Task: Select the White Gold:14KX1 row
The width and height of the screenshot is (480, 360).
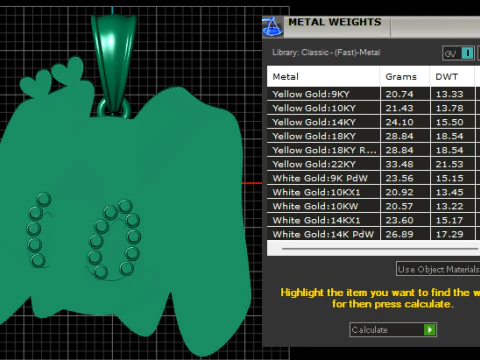Action: pos(373,220)
